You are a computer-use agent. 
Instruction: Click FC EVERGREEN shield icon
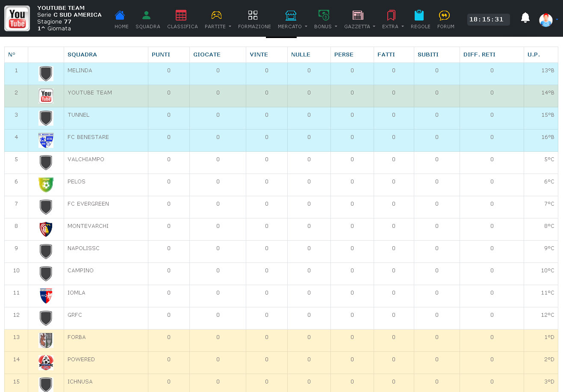(x=46, y=207)
